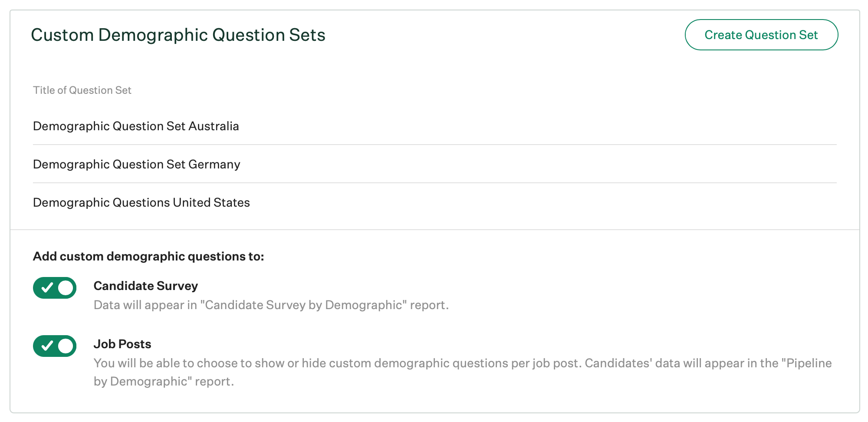Click the Custom Demographic Question Sets heading

pyautogui.click(x=178, y=35)
